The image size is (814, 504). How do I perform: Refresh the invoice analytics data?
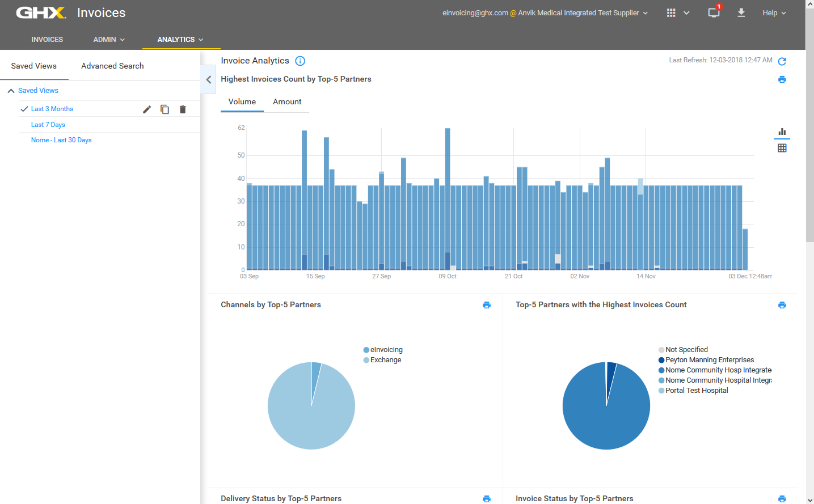[x=782, y=61]
